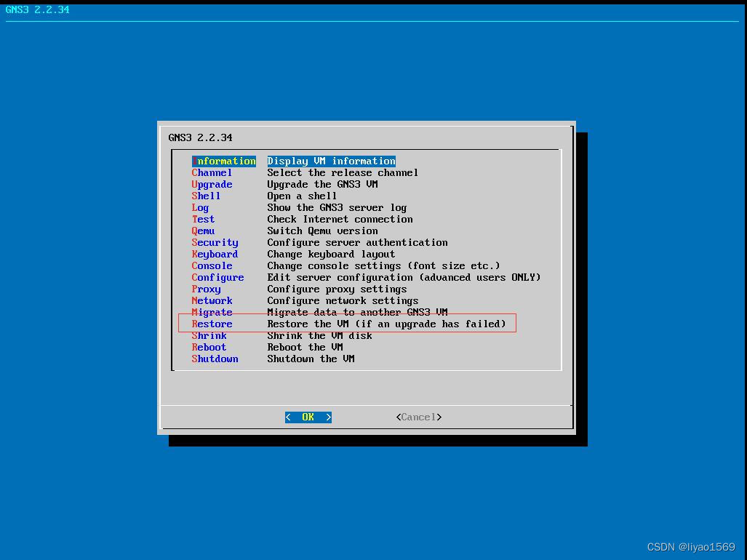Screen dimensions: 747x560
Task: Click the dialog title 'GNS3 2.2.34'
Action: tap(200, 137)
